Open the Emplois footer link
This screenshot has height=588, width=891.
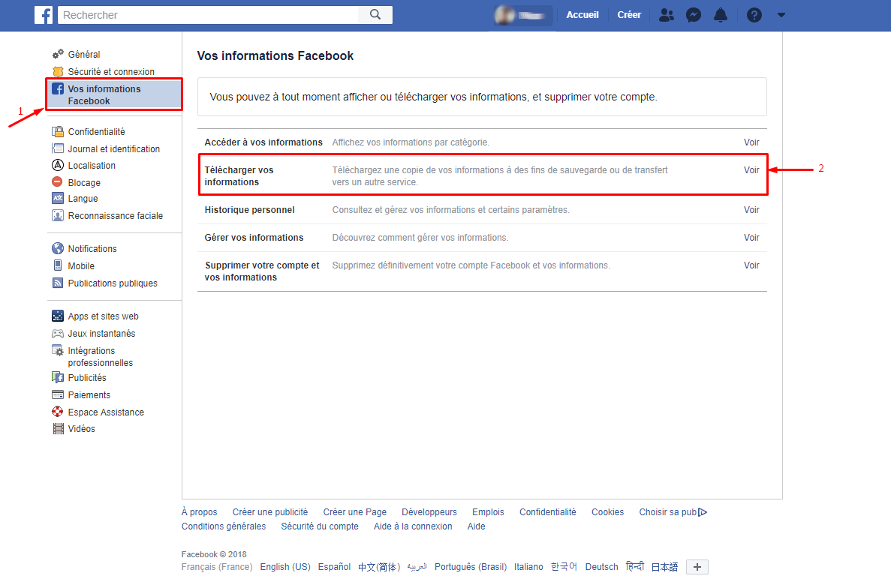pyautogui.click(x=488, y=512)
